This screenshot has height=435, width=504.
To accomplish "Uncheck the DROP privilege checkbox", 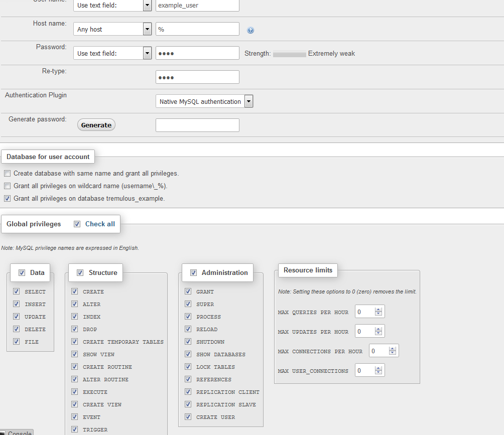I will (x=75, y=329).
